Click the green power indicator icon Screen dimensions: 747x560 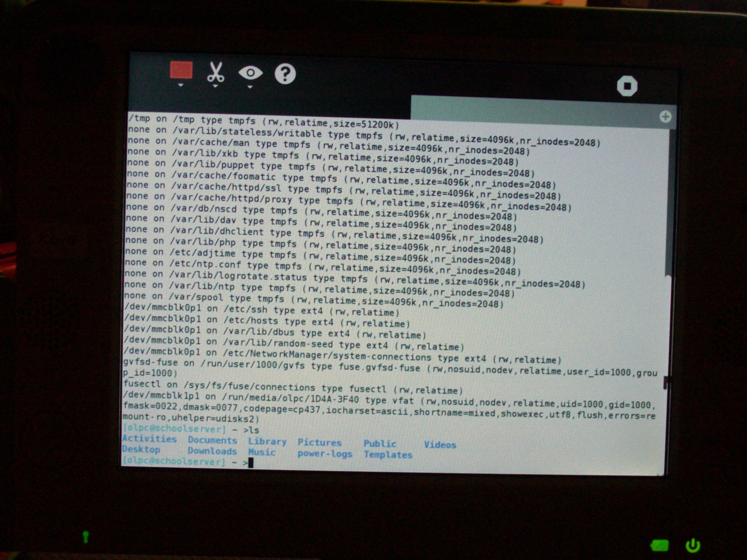tap(693, 545)
